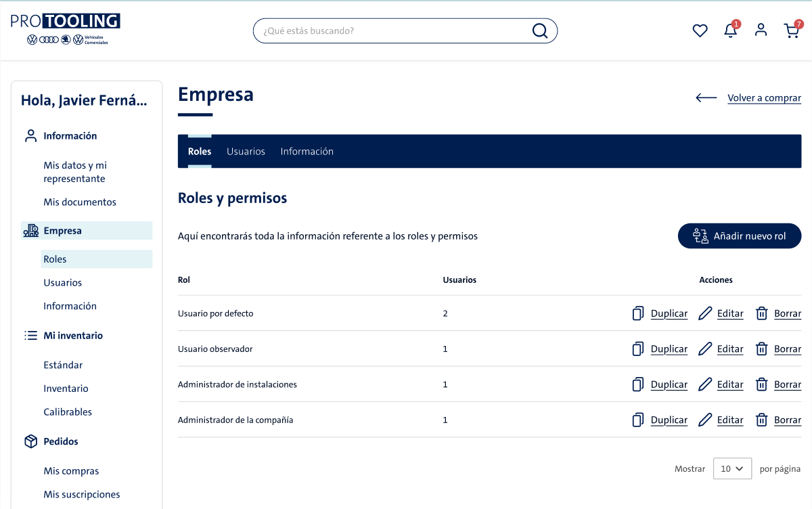Click Editar for Administrador de la compañía
Image resolution: width=812 pixels, height=509 pixels.
coord(730,420)
